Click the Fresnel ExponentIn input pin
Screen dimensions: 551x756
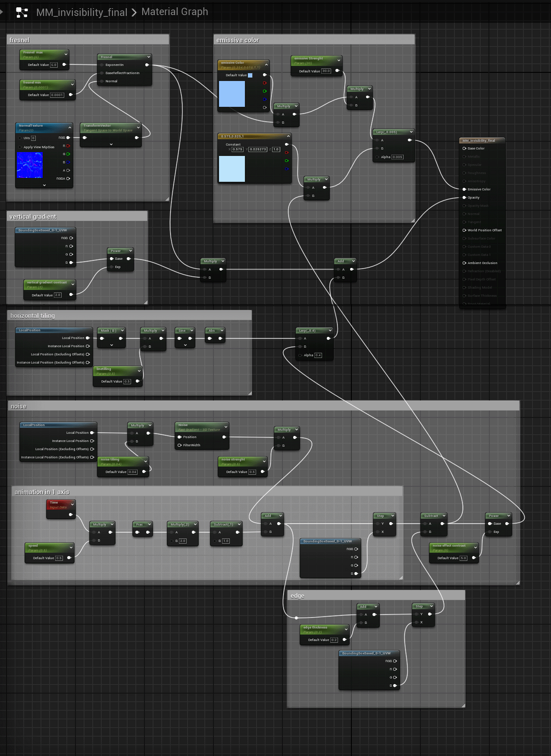coord(102,65)
